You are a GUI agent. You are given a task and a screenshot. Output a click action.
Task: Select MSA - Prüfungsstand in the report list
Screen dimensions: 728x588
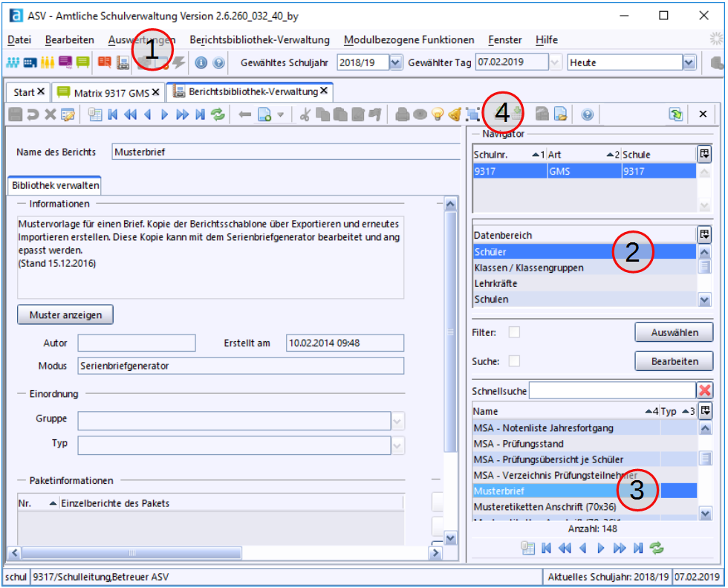click(x=585, y=444)
